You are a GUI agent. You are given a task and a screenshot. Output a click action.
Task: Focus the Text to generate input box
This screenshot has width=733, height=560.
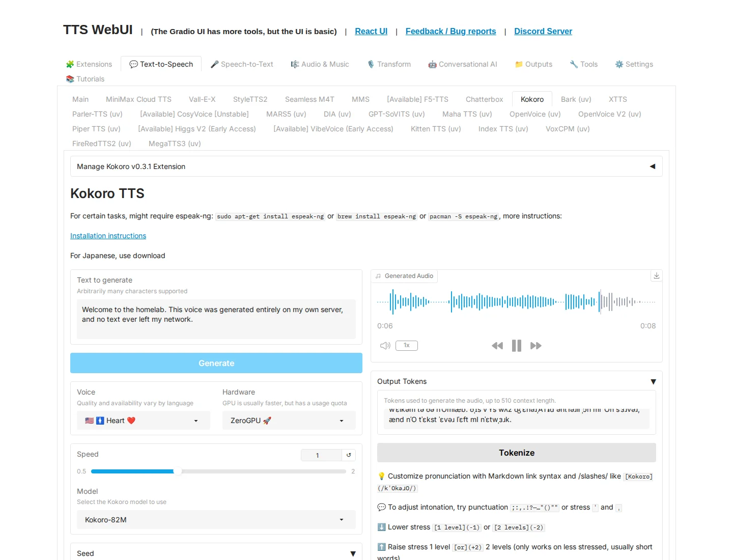pos(216,319)
